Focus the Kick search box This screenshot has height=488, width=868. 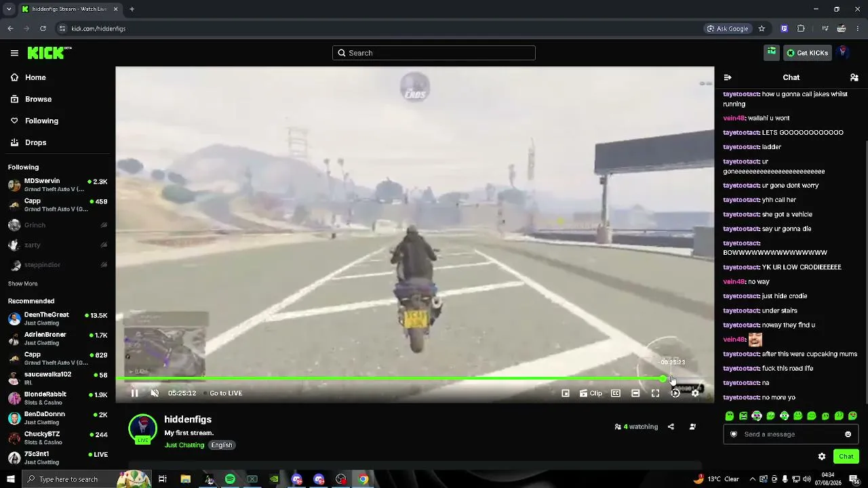434,53
